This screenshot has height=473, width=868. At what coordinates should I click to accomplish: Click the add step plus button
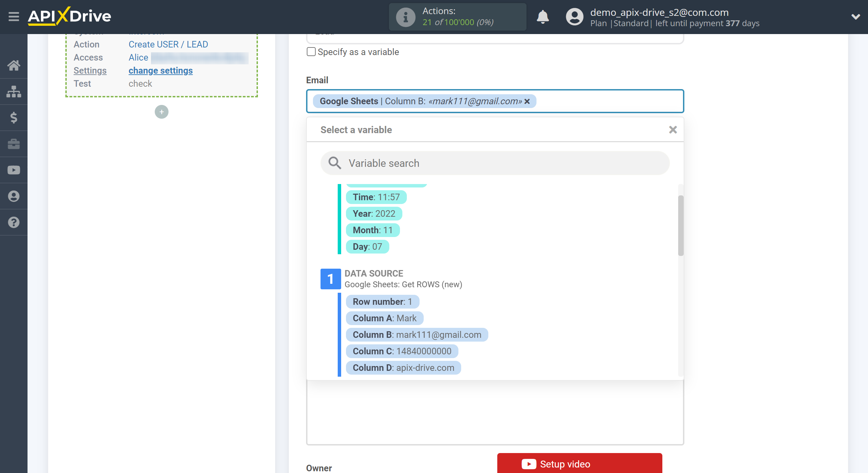162,112
